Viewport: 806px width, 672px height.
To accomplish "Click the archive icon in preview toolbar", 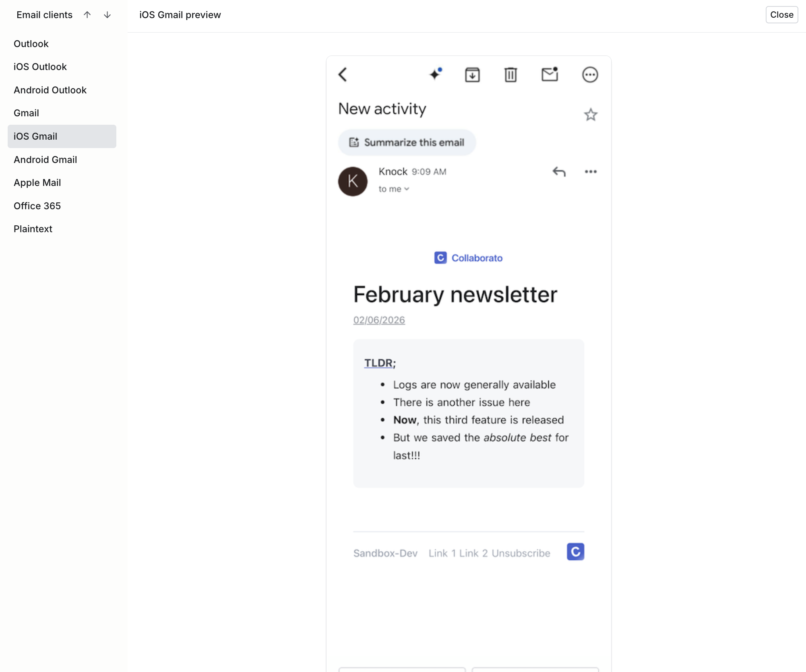I will [x=472, y=74].
